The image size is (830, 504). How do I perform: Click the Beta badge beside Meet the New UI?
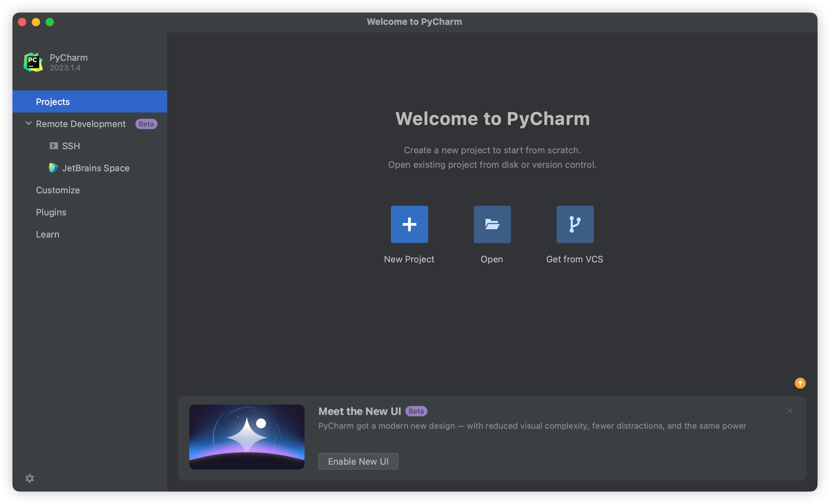[x=416, y=411]
